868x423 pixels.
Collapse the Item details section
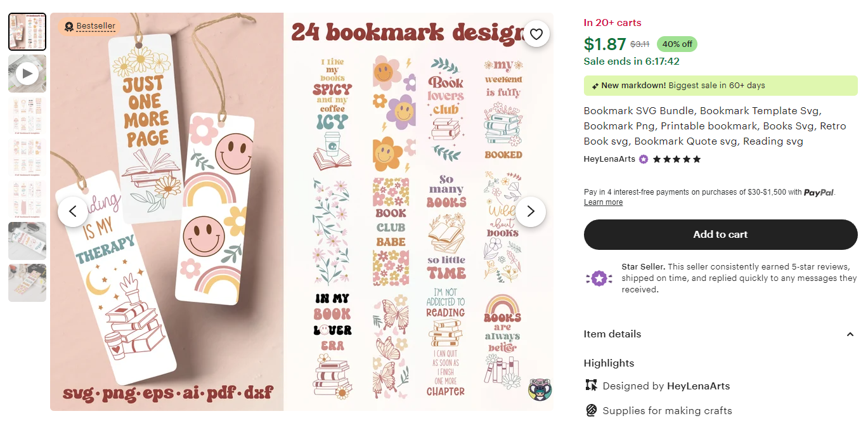point(850,334)
